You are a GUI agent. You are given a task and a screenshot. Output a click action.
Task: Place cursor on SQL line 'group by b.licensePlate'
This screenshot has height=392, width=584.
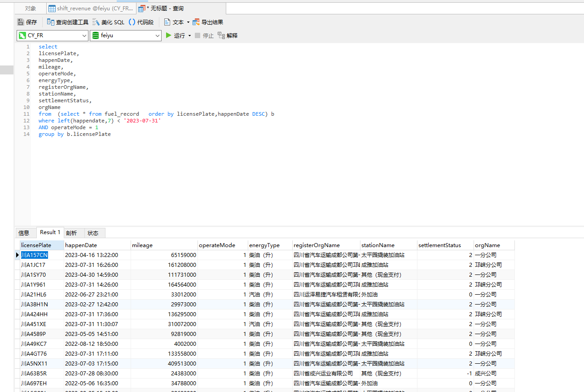click(75, 134)
